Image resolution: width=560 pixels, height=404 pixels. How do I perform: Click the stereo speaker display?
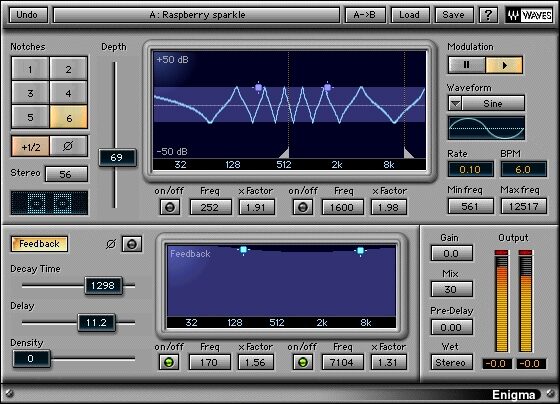[49, 203]
